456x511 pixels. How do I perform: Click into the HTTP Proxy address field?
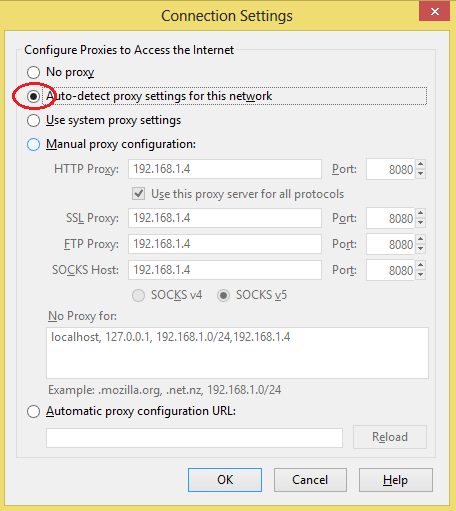[x=225, y=169]
